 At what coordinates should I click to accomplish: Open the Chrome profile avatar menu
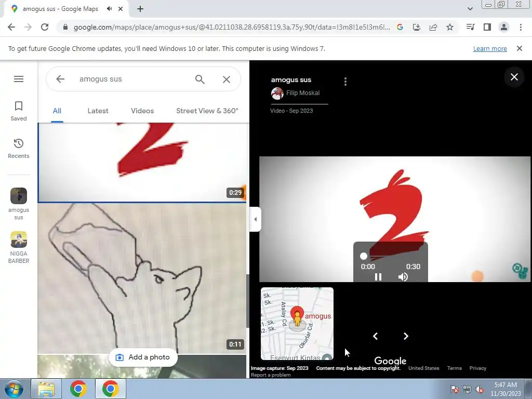tap(504, 27)
